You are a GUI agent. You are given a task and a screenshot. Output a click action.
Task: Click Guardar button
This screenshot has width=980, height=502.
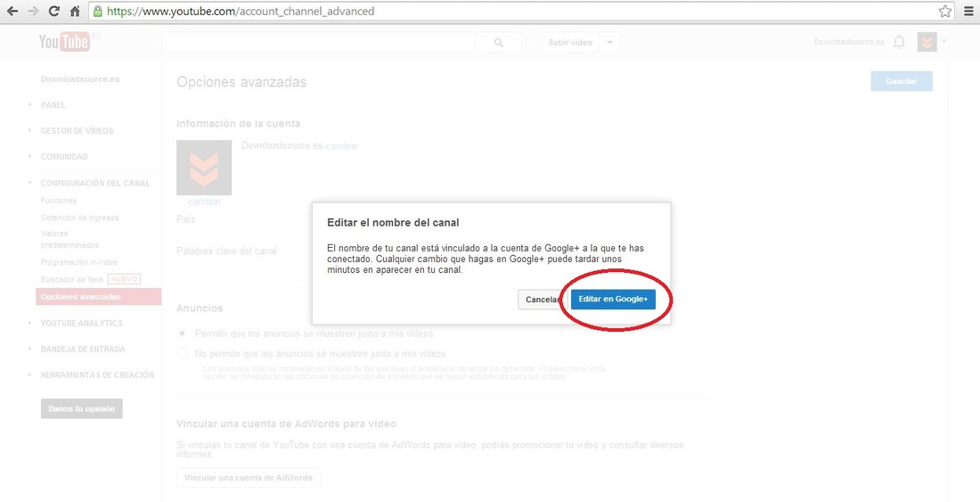tap(902, 81)
